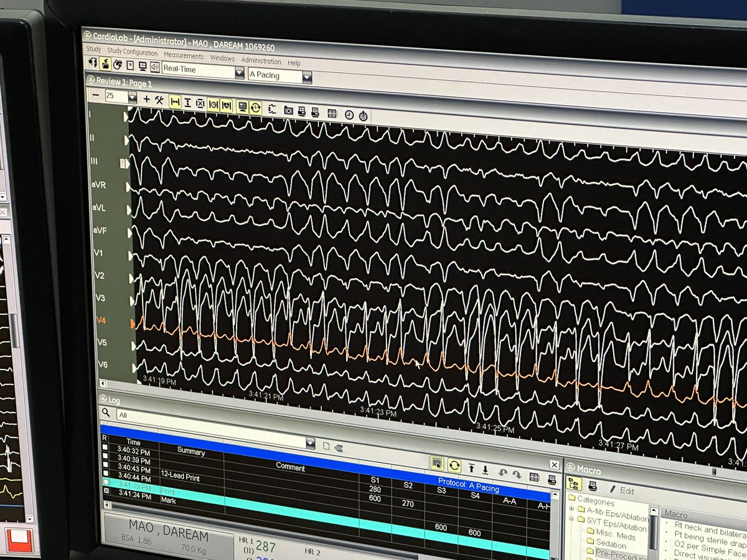This screenshot has width=747, height=560.
Task: Select the vertical caliper tool
Action: (187, 103)
